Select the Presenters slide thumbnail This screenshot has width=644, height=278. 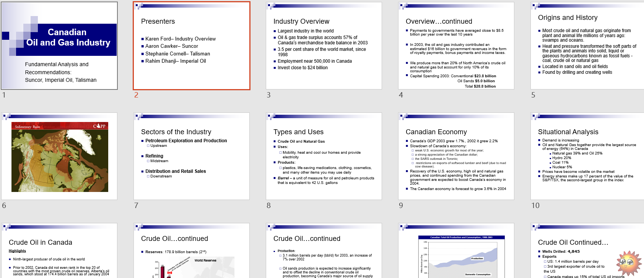point(192,46)
